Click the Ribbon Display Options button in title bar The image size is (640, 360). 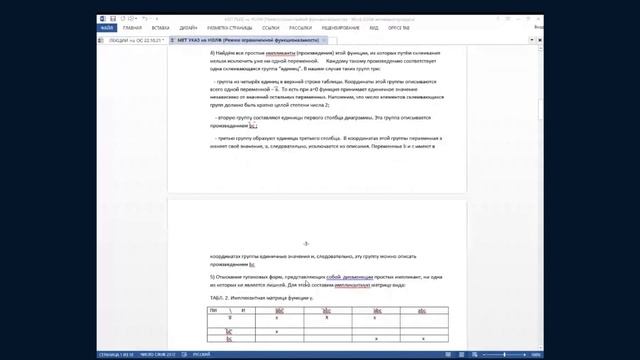click(x=508, y=19)
